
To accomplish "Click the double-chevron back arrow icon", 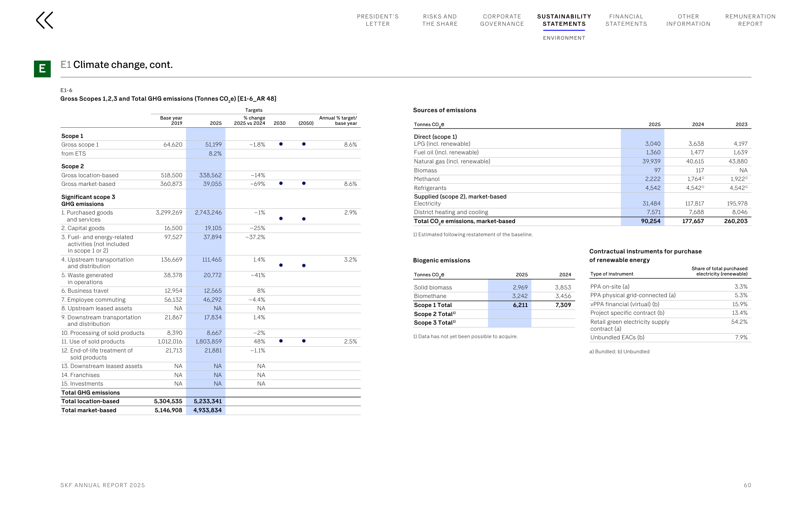I will point(45,20).
